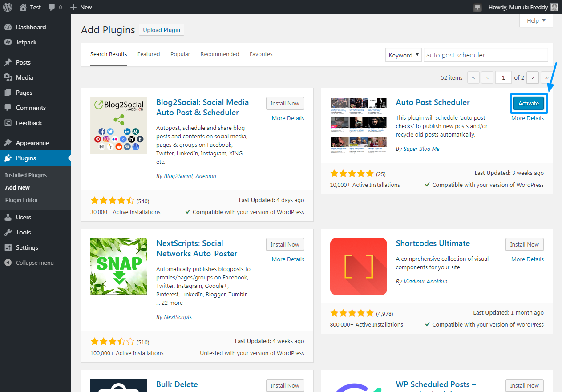Open More Details for NextScripts plugin
This screenshot has height=392, width=562.
(x=288, y=259)
